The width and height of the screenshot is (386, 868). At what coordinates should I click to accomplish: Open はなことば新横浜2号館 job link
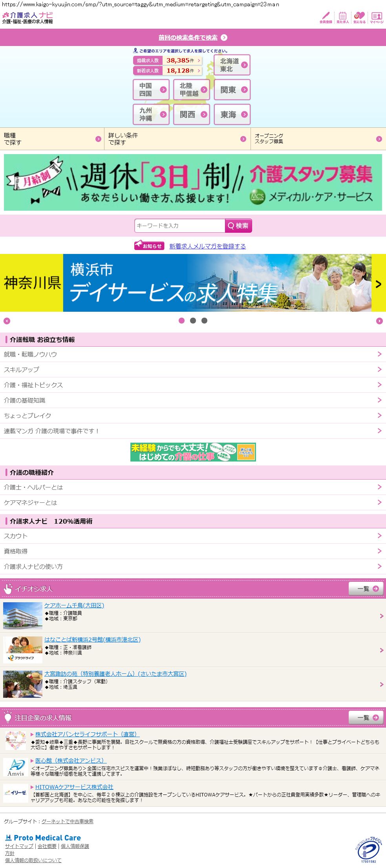[92, 640]
